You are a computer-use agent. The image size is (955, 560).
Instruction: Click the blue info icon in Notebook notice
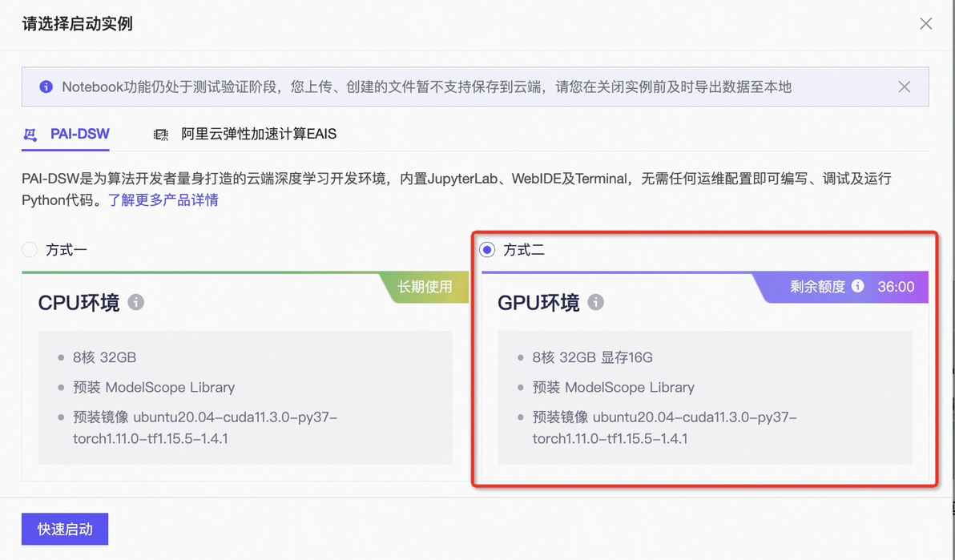pos(46,87)
